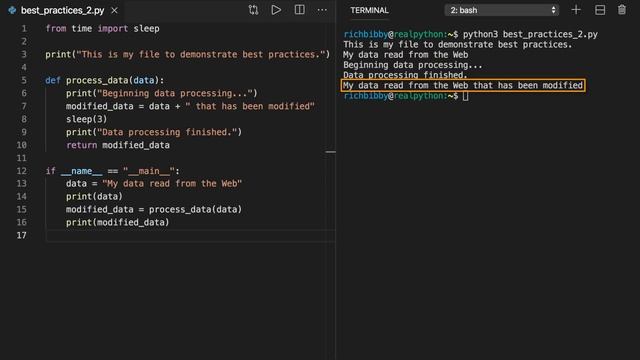Viewport: 640px width, 360px height.
Task: Open the editor more actions ellipsis
Action: click(322, 10)
